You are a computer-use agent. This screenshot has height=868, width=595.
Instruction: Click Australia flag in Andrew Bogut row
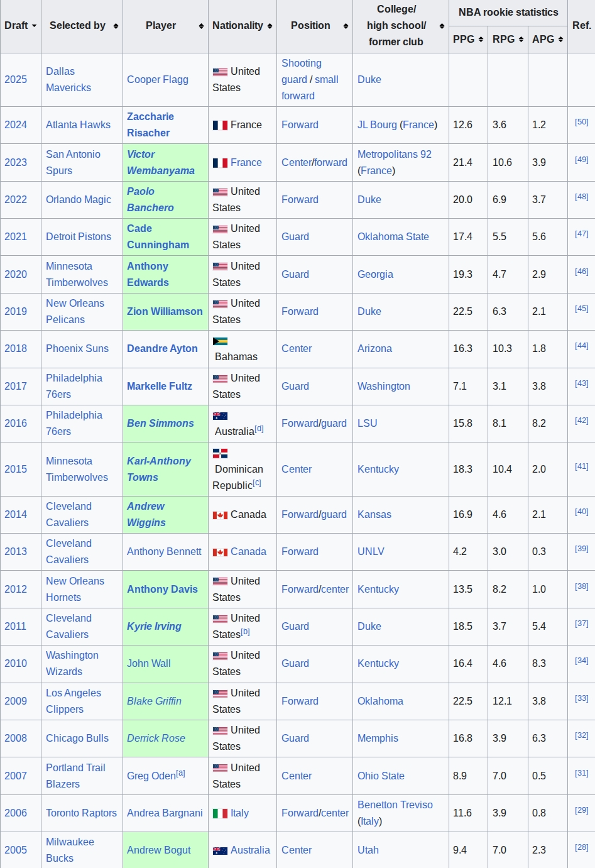pos(220,850)
